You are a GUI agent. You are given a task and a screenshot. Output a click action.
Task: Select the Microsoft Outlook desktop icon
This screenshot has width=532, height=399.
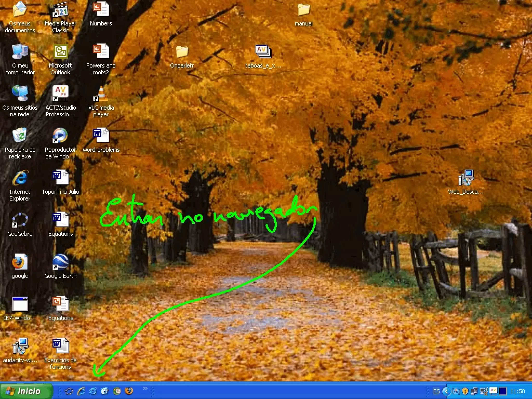[60, 51]
